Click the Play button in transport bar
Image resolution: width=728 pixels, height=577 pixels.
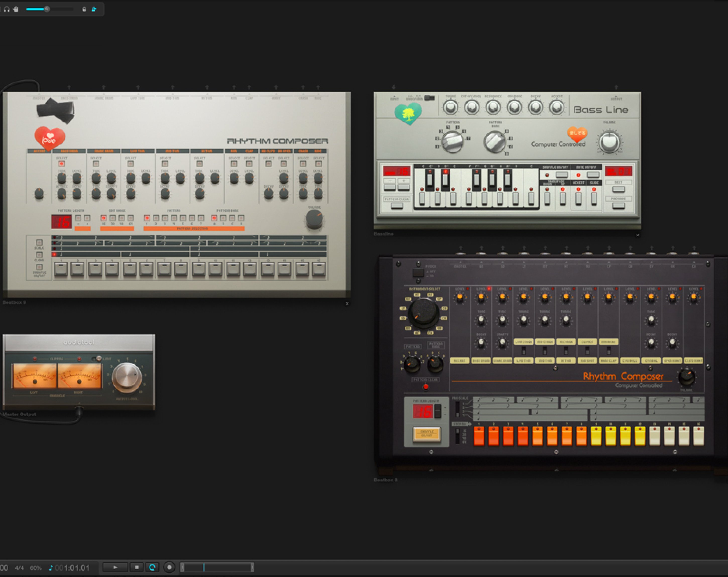[x=115, y=567]
